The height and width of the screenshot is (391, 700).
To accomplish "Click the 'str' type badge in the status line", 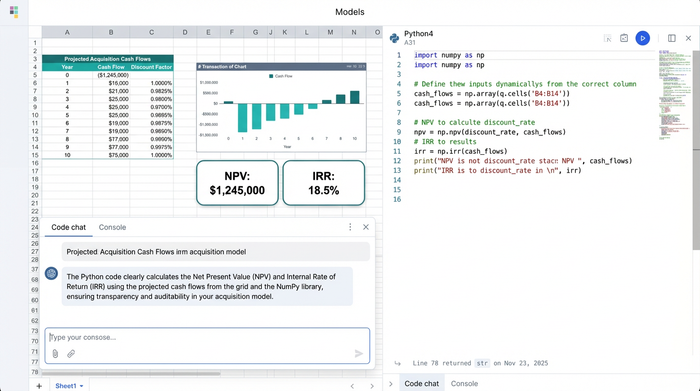I will [482, 363].
